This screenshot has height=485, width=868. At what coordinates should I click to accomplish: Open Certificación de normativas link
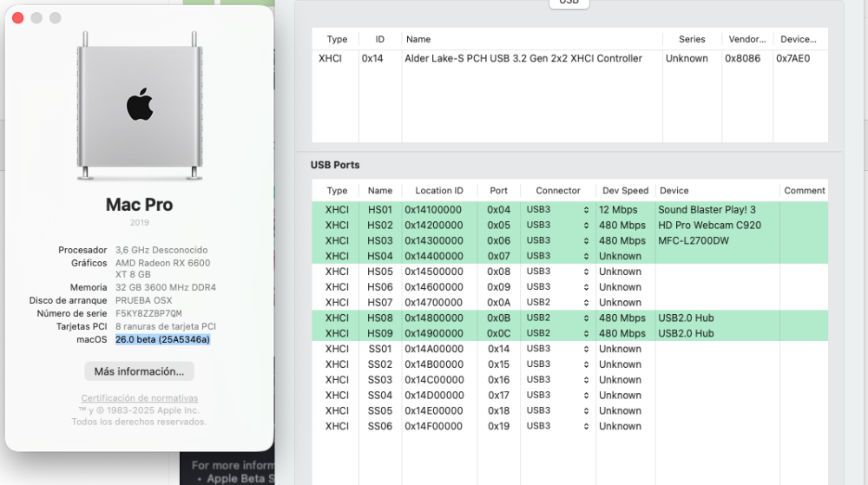pos(140,397)
